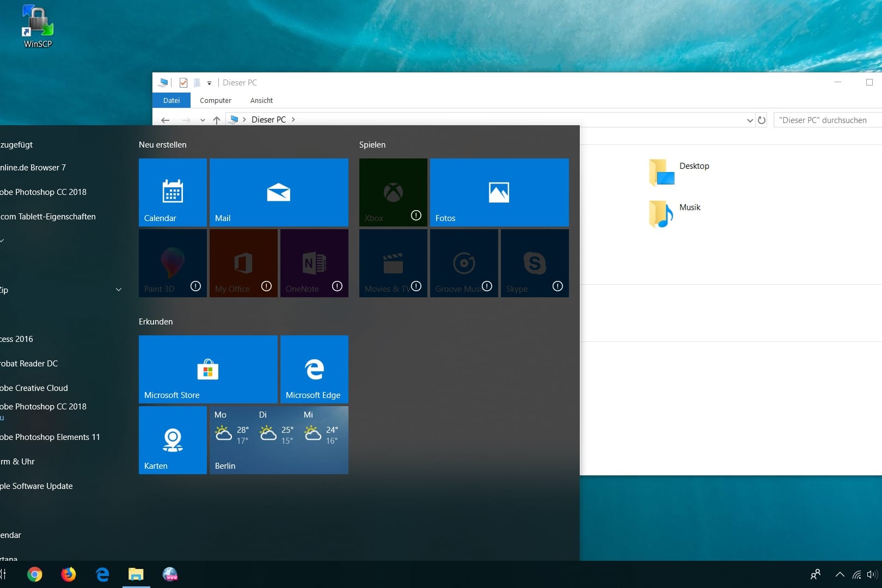The height and width of the screenshot is (588, 882).
Task: Go back in the Explorer window
Action: click(166, 120)
